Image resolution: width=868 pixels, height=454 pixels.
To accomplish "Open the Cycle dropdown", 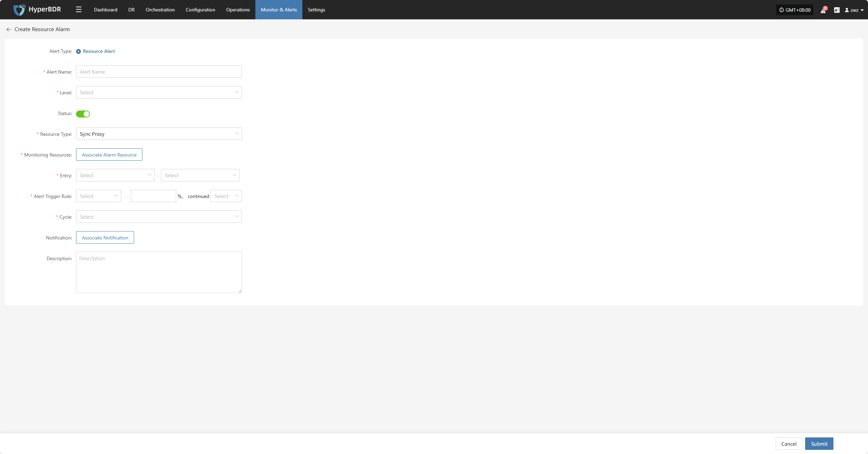I will (159, 217).
